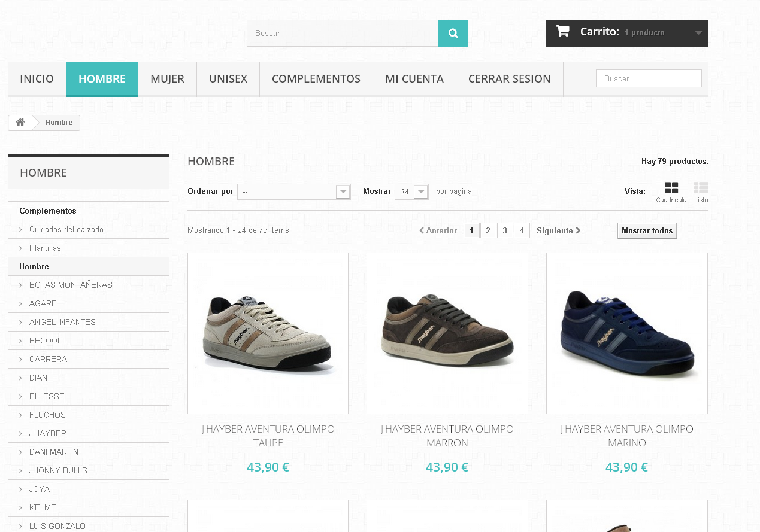760x532 pixels.
Task: Expand the Carrito dropdown arrow
Action: [698, 33]
